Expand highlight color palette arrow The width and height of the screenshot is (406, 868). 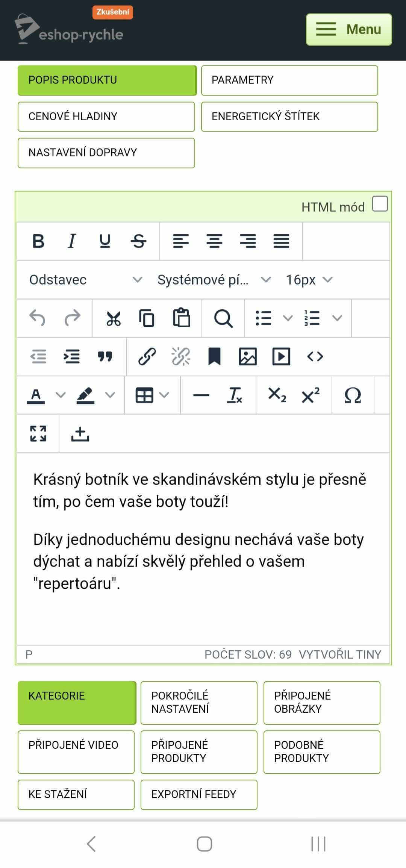110,395
